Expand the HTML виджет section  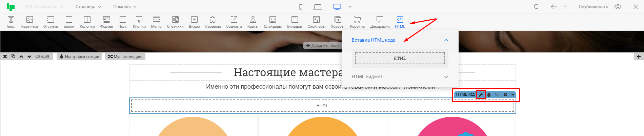tap(446, 77)
